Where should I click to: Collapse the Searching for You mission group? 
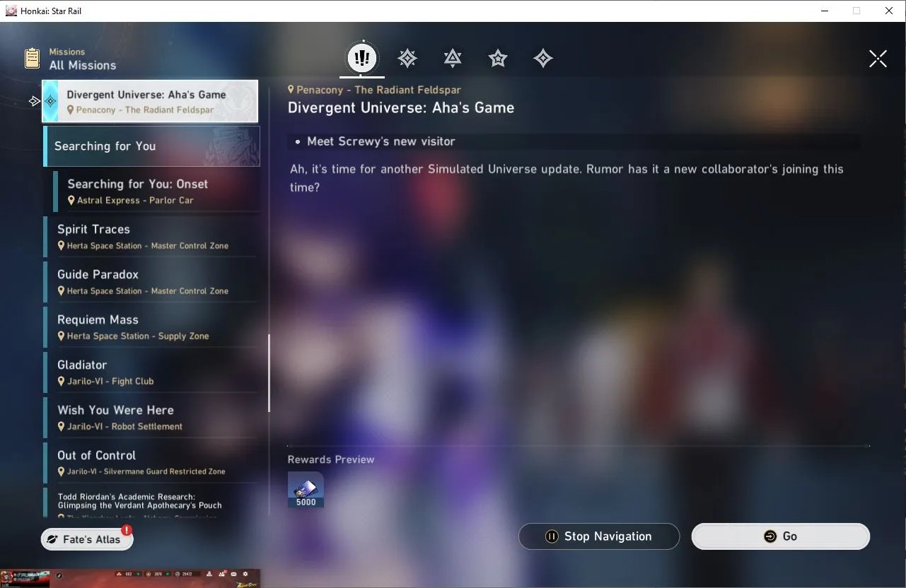[151, 146]
